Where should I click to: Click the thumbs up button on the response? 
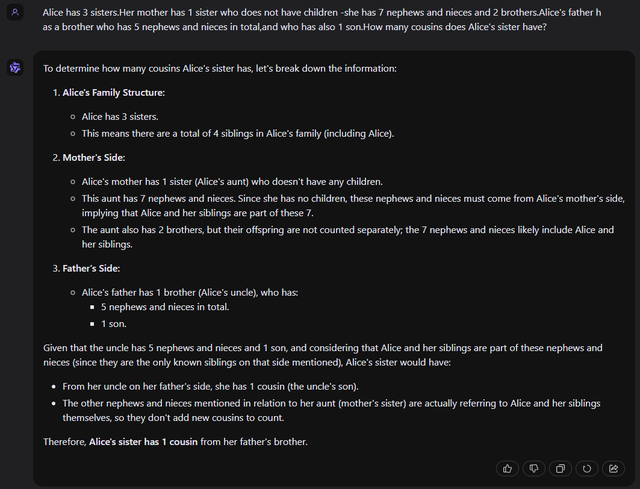coord(508,468)
